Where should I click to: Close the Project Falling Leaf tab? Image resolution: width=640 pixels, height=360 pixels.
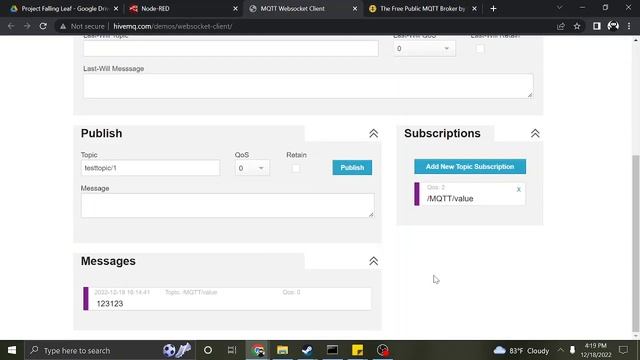(x=116, y=9)
